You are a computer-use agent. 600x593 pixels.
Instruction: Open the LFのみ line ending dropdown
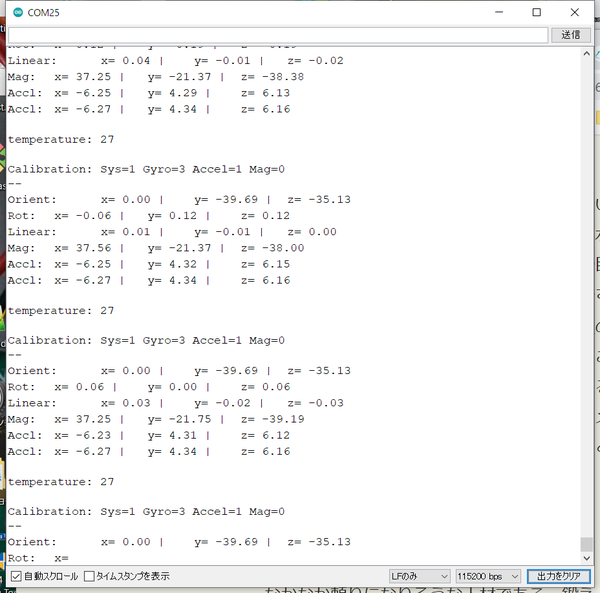click(x=419, y=576)
